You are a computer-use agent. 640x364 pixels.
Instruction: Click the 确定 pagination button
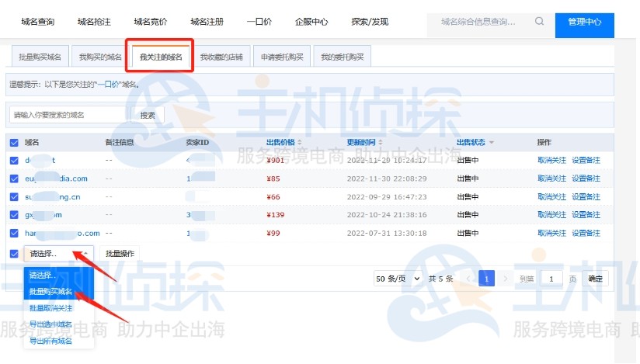click(595, 279)
